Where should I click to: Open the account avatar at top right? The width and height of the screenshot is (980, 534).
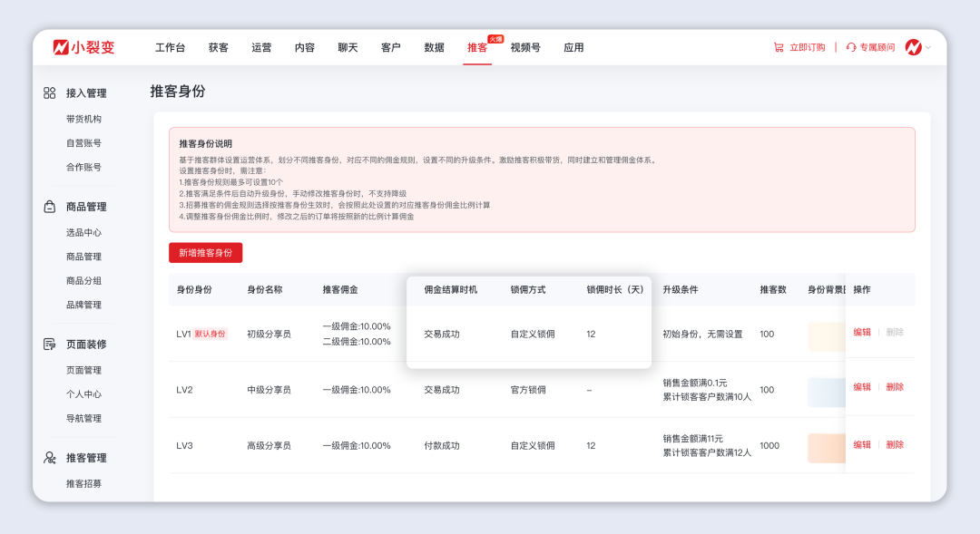coord(911,47)
